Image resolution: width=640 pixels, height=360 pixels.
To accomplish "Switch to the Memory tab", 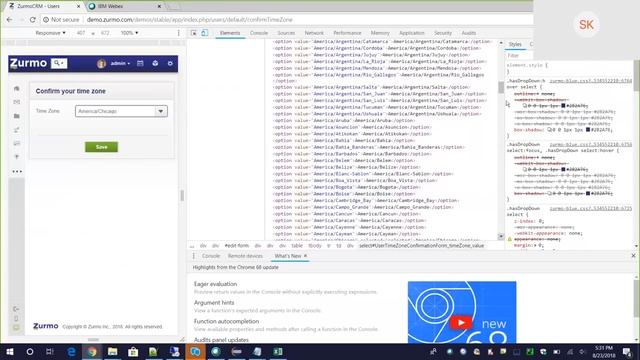I will pyautogui.click(x=380, y=33).
